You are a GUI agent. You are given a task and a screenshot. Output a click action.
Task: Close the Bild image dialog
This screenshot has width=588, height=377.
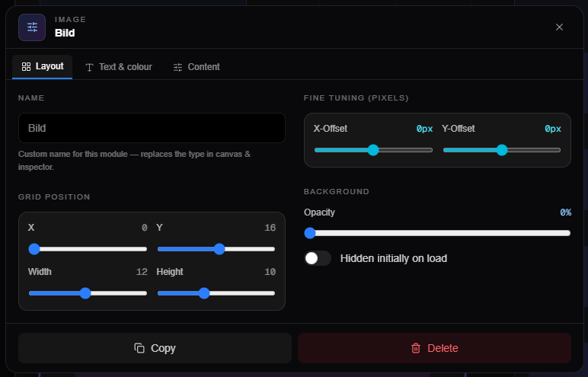559,27
